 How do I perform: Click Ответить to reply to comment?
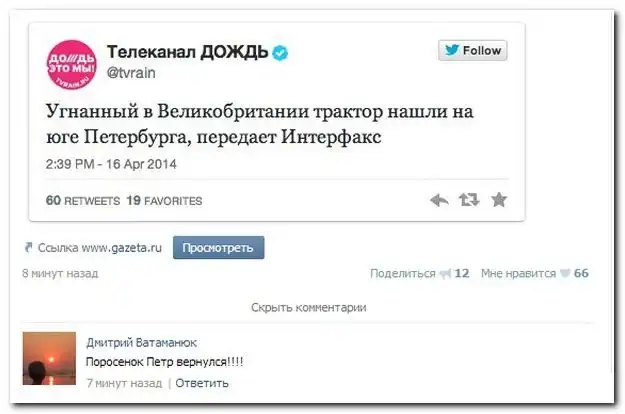(x=202, y=382)
